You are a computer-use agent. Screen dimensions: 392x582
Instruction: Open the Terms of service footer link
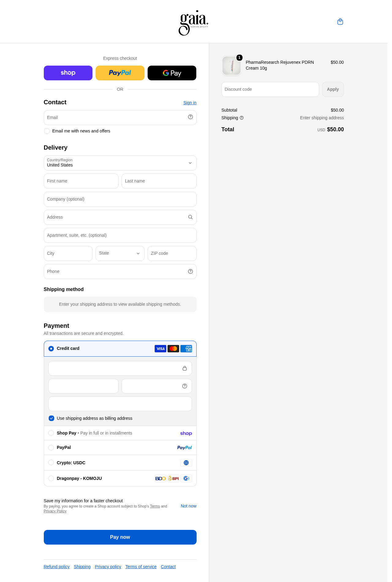tap(141, 567)
